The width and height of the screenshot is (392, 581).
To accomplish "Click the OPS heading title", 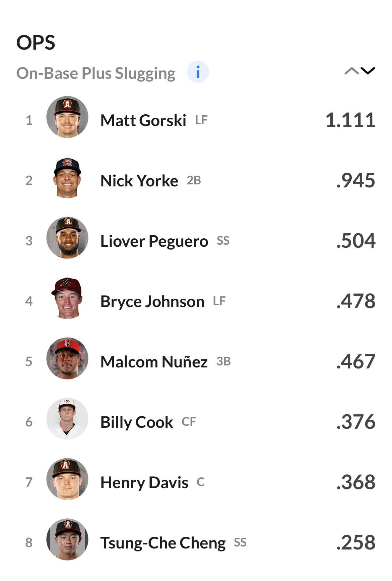I will [36, 43].
